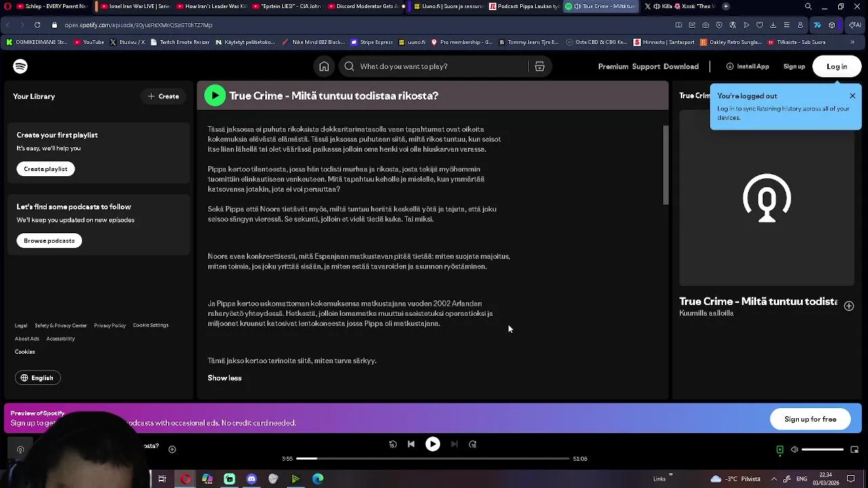Click Sign up in top bar
Screen dimensions: 868x488
[794, 66]
